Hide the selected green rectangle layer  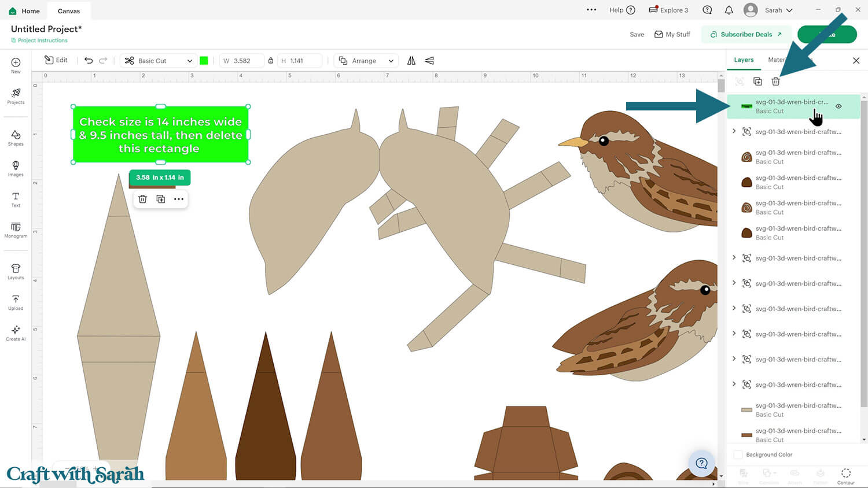pyautogui.click(x=838, y=106)
